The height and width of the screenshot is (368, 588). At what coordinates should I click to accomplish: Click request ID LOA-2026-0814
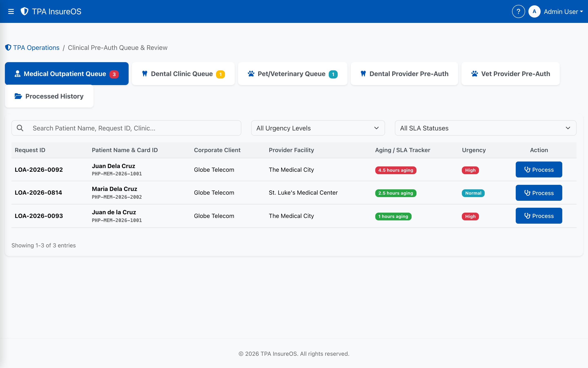point(38,193)
